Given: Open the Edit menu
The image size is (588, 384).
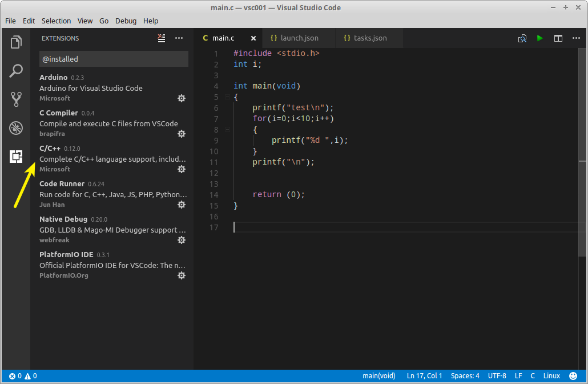Looking at the screenshot, I should pos(29,21).
